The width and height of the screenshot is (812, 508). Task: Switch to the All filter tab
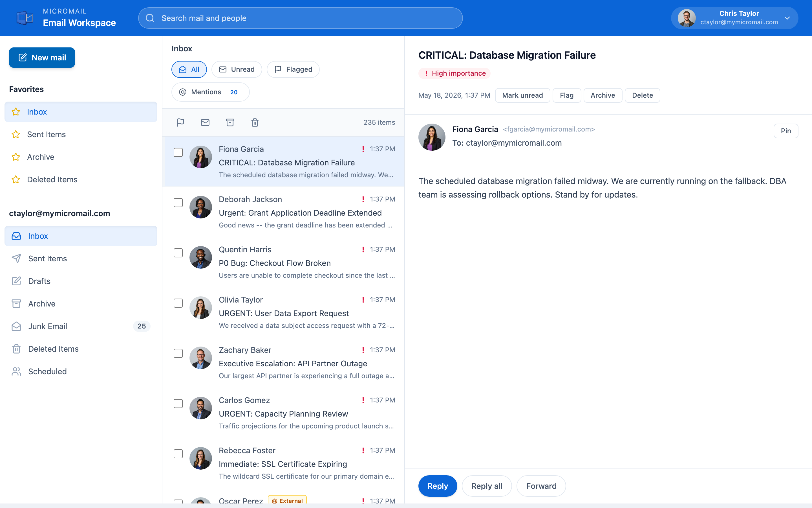click(x=189, y=69)
